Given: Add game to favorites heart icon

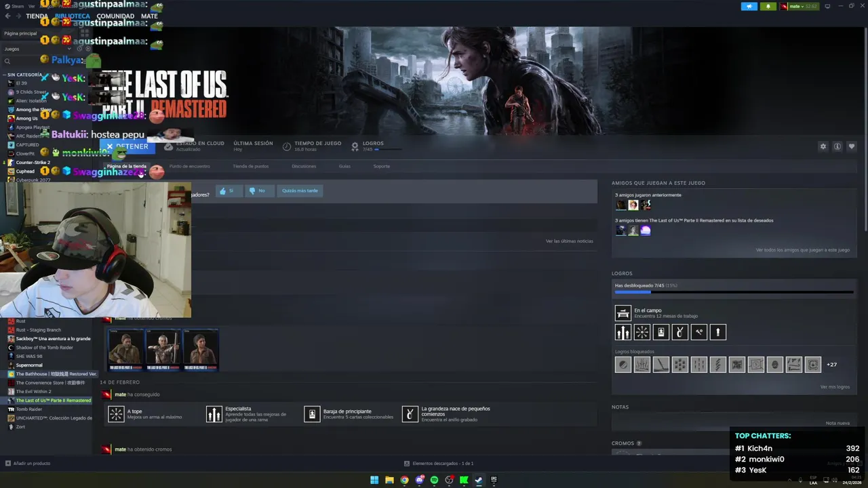Looking at the screenshot, I should point(852,146).
